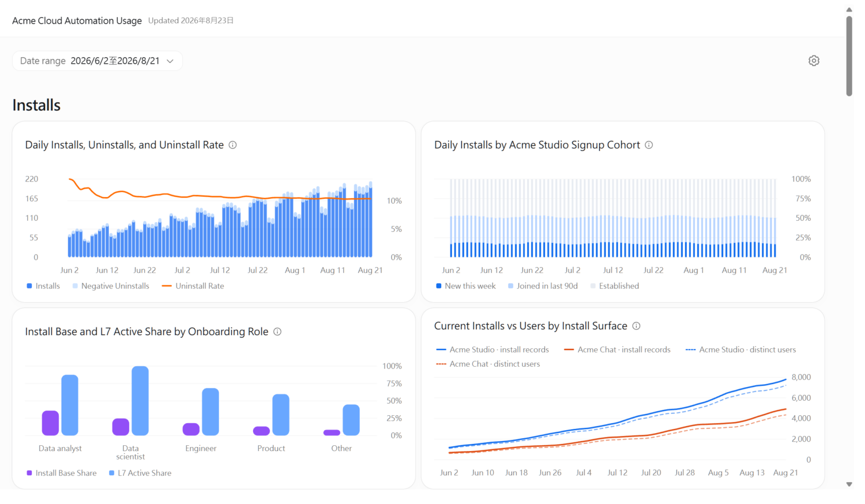This screenshot has width=865, height=504.
Task: Toggle the Established legend series
Action: (615, 286)
